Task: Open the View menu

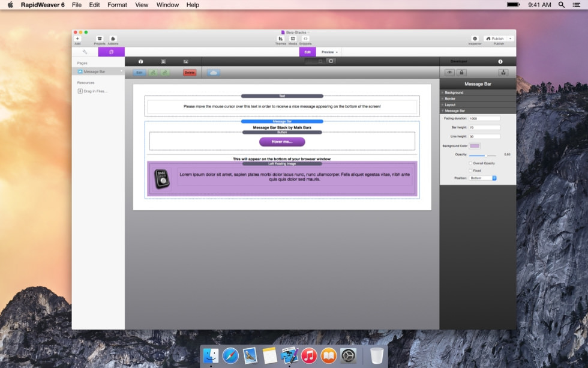Action: tap(142, 5)
